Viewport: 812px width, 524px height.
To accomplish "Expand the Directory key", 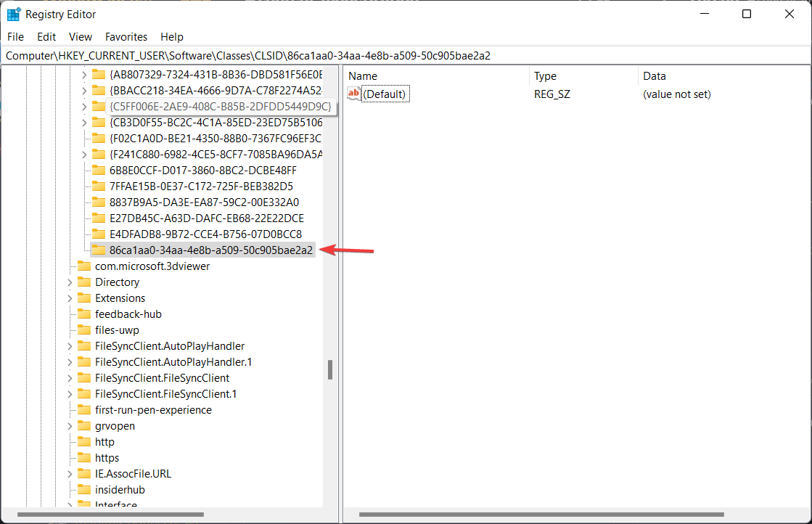I will (x=70, y=282).
